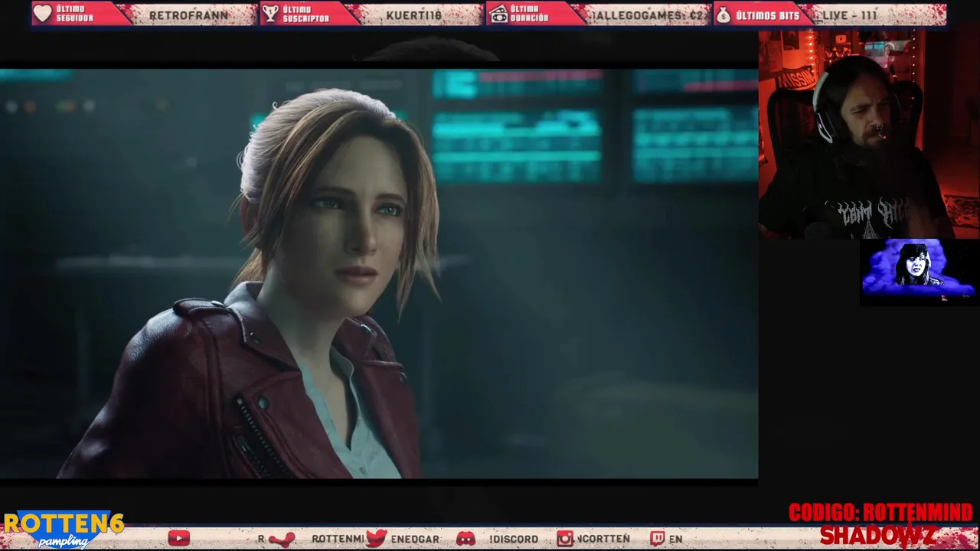
Task: Click the trophy icon beside Último Suscriptor
Action: pos(270,14)
